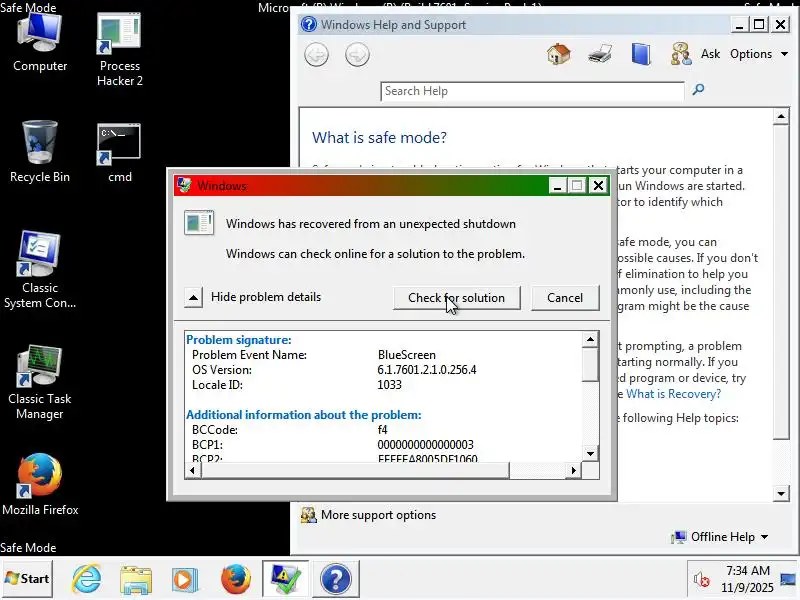The image size is (800, 600).
Task: Select the cmd shortcut icon
Action: pos(119,153)
